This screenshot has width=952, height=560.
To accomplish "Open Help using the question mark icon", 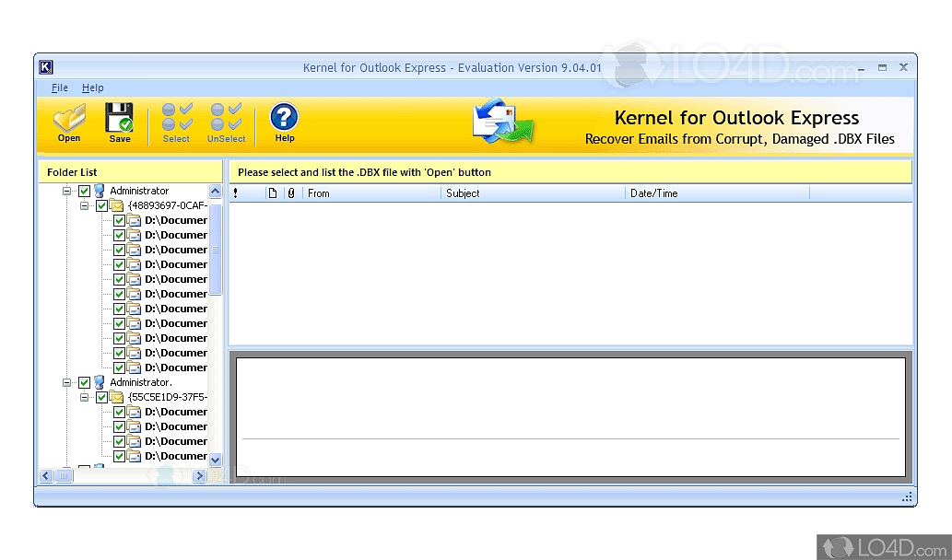I will [283, 121].
